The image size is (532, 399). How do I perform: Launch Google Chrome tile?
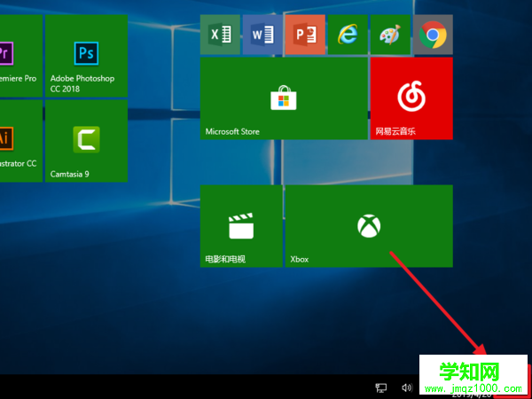(x=433, y=35)
